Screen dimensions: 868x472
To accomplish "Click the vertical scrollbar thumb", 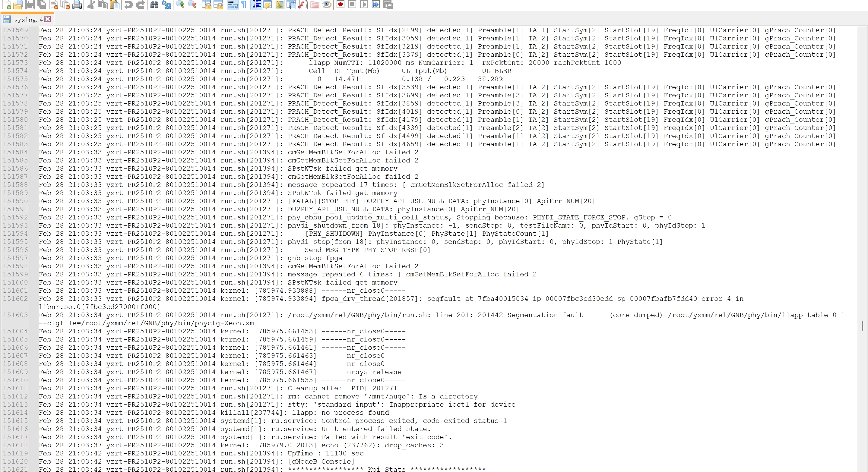I will pyautogui.click(x=862, y=326).
